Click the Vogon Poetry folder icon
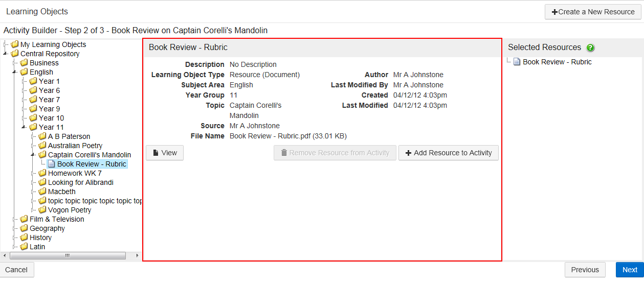The height and width of the screenshot is (285, 644). (42, 210)
